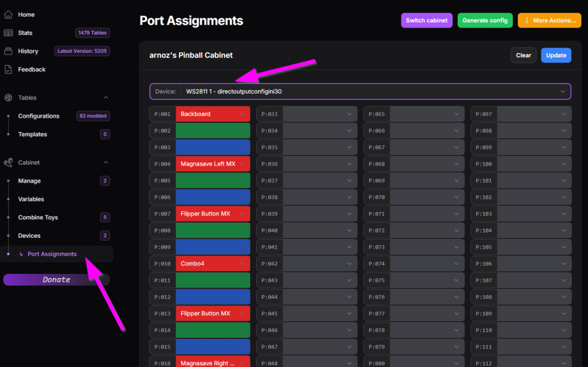
Task: Click the Stats table icon
Action: pyautogui.click(x=8, y=33)
